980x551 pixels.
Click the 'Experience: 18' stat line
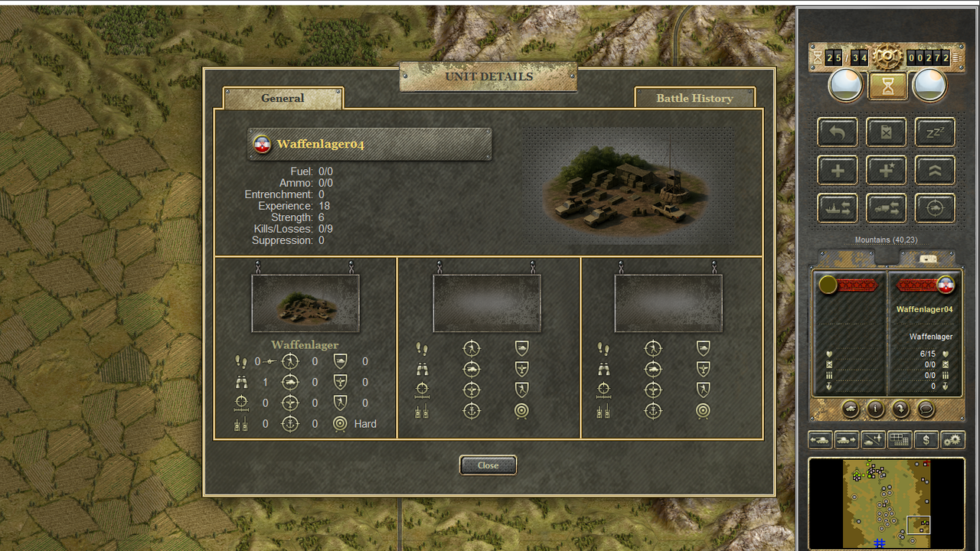pyautogui.click(x=293, y=206)
